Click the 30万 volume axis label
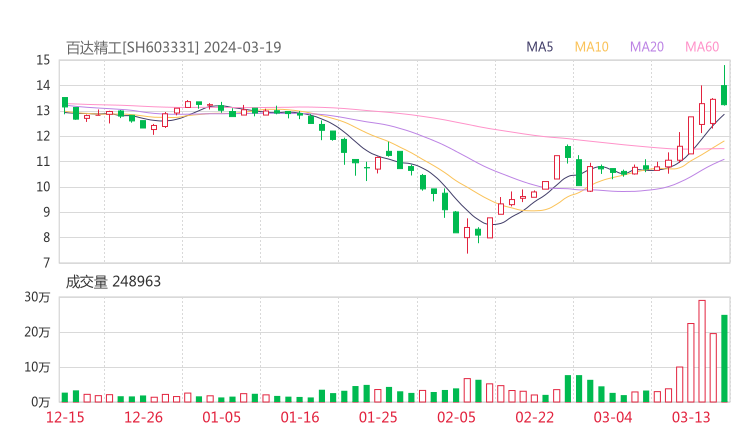Image resolution: width=740 pixels, height=440 pixels. pyautogui.click(x=37, y=297)
